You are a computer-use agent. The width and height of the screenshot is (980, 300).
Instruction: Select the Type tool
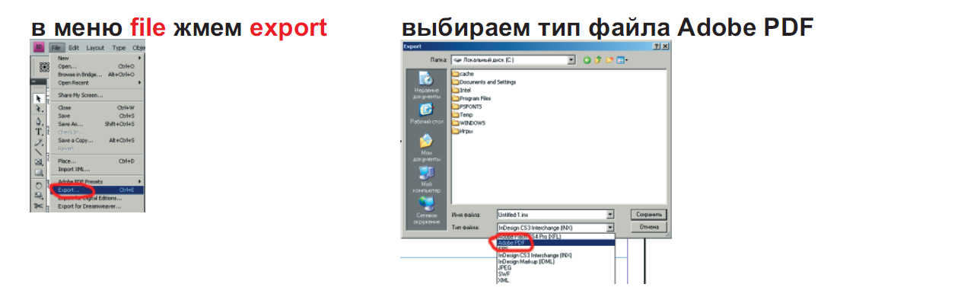tap(39, 132)
